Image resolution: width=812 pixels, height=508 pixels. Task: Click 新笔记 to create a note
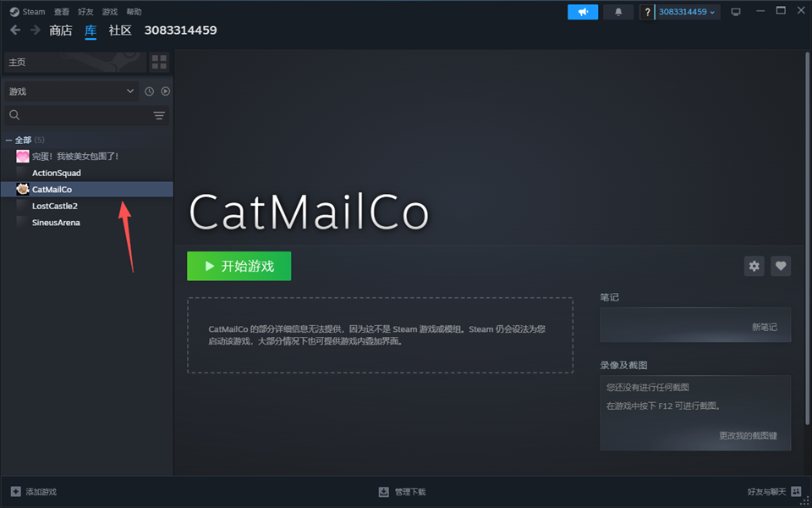765,327
